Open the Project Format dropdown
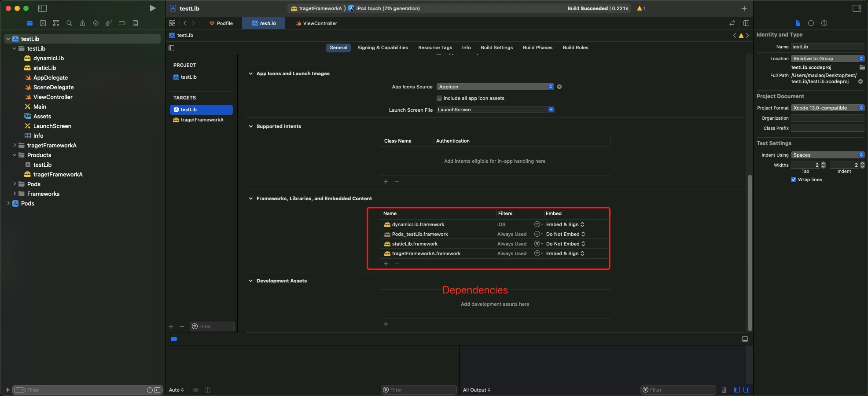The image size is (868, 396). click(x=828, y=108)
